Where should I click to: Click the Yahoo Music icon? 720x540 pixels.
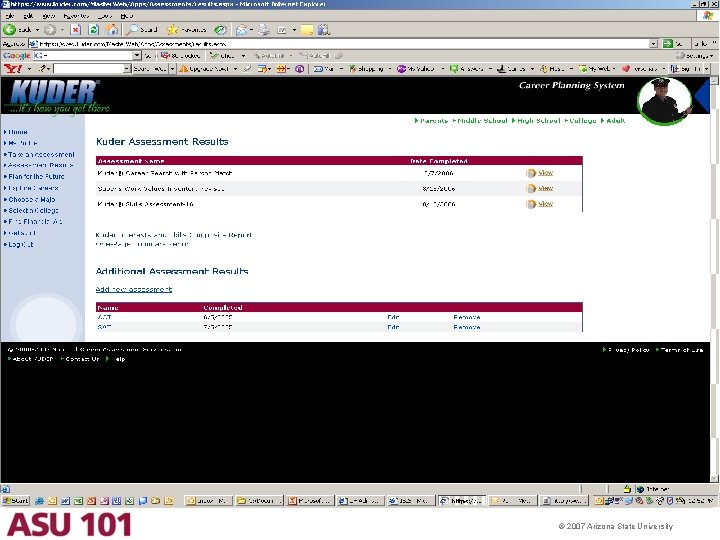point(544,69)
